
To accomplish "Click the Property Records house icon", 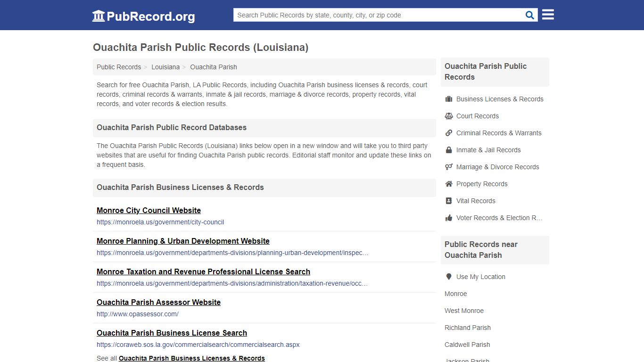I will [449, 184].
